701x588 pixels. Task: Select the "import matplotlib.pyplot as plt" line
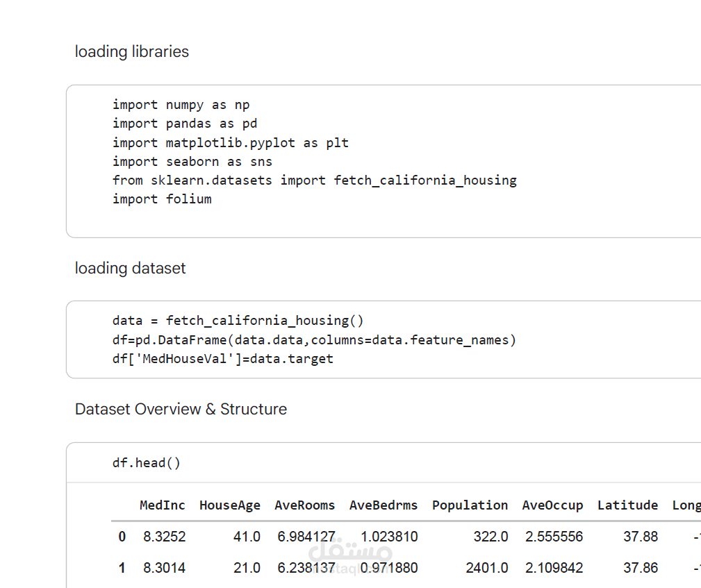click(229, 142)
